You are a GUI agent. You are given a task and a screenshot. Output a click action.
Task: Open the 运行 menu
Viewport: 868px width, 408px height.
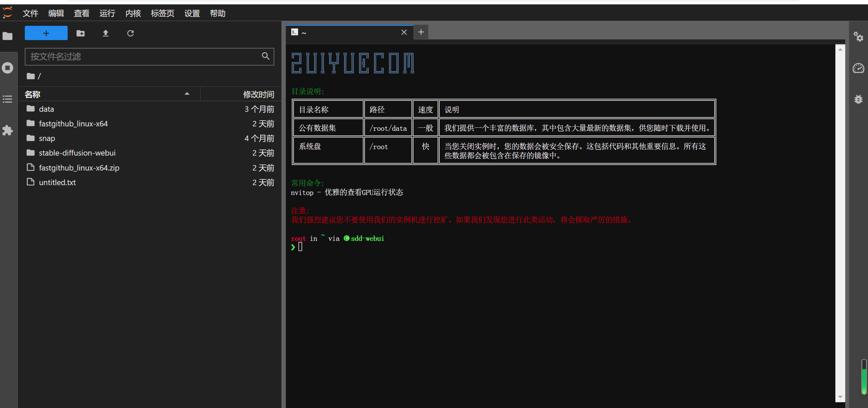[x=107, y=13]
